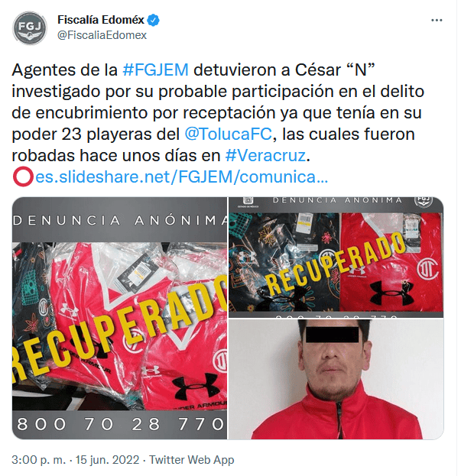Open the Twitter Web App source label

[192, 460]
